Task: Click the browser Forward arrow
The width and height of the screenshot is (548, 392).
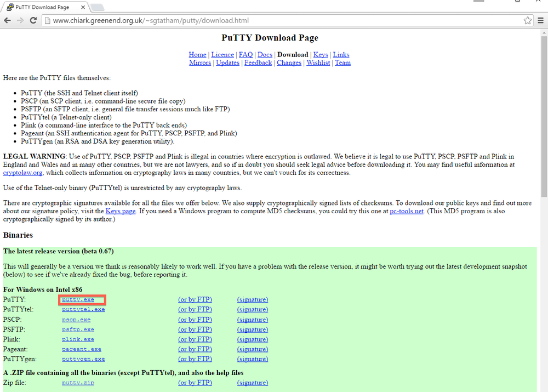Action: coord(20,20)
